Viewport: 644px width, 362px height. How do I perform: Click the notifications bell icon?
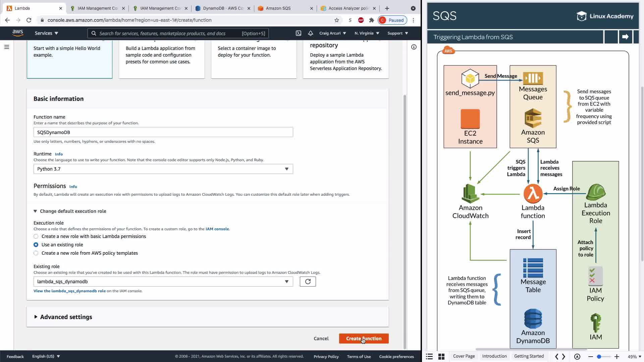click(311, 33)
